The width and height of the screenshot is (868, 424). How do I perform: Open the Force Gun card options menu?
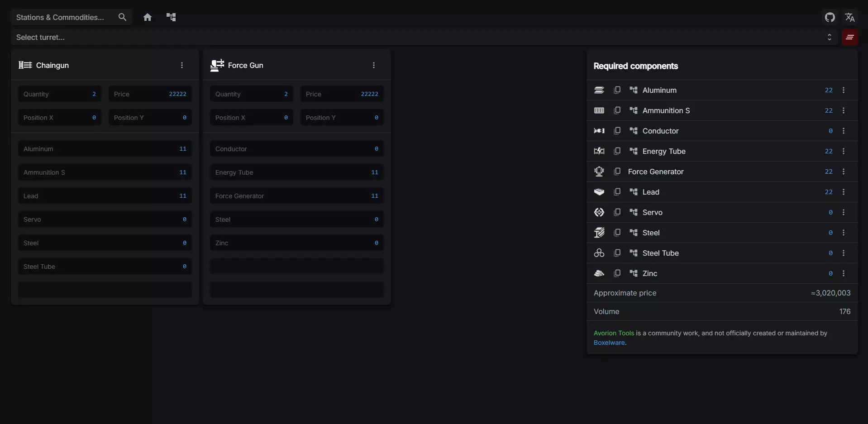[374, 65]
